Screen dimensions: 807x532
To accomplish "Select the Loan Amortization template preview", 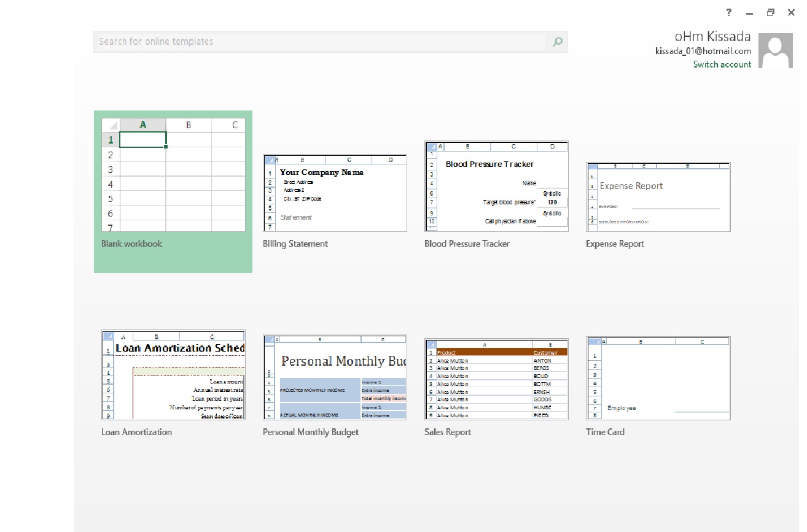I will (x=173, y=375).
